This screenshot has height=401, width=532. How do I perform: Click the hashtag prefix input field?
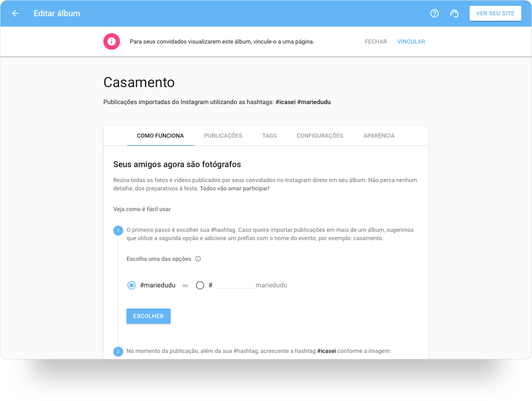coord(234,285)
